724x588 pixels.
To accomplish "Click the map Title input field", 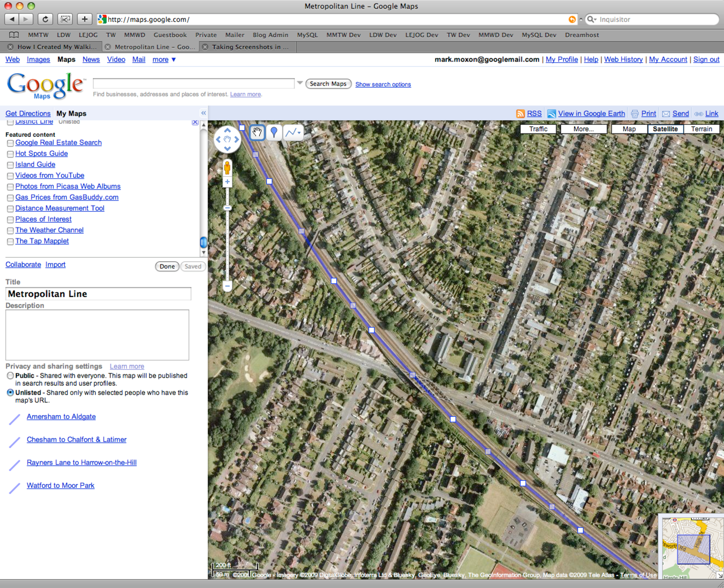I will click(x=98, y=294).
